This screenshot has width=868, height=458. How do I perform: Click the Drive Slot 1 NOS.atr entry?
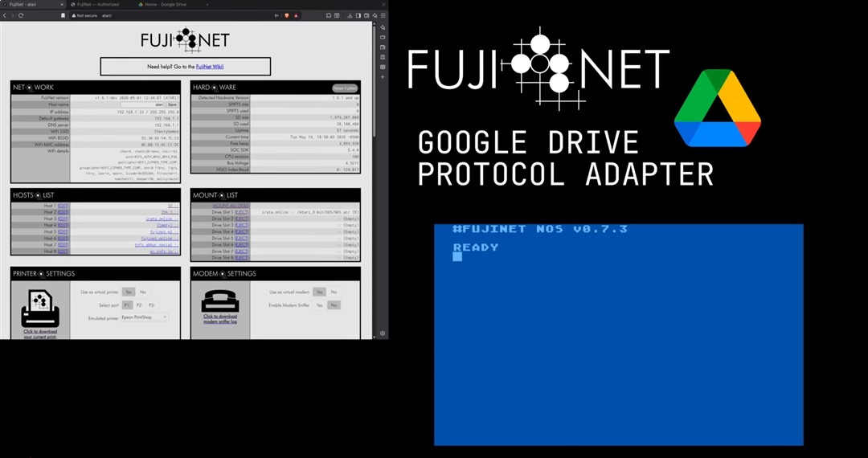tap(310, 212)
